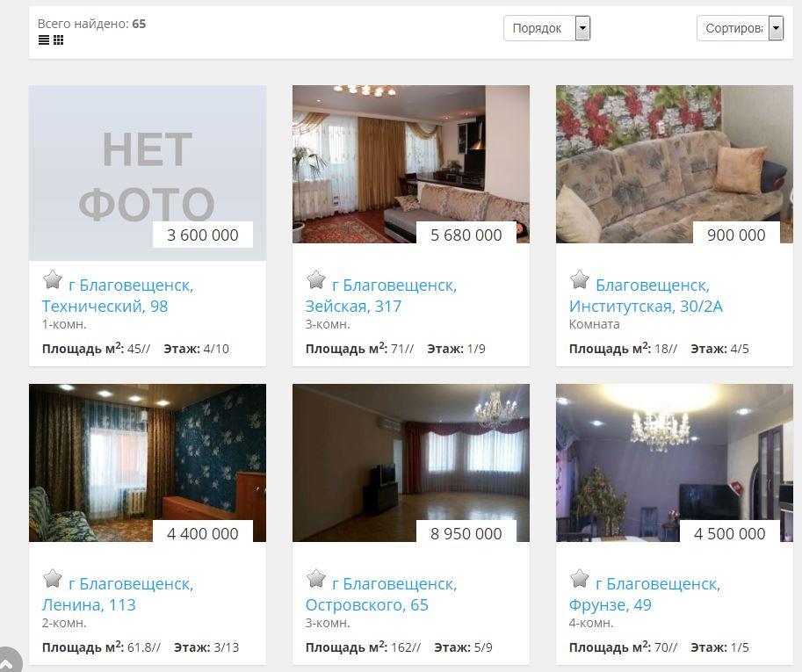802x672 pixels.
Task: Star the Институтская, 30/2А listing
Action: (579, 279)
